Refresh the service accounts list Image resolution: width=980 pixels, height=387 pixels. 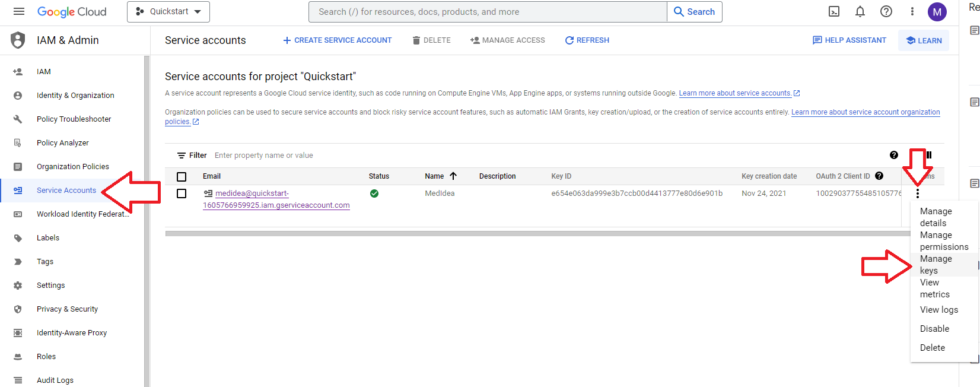(587, 40)
